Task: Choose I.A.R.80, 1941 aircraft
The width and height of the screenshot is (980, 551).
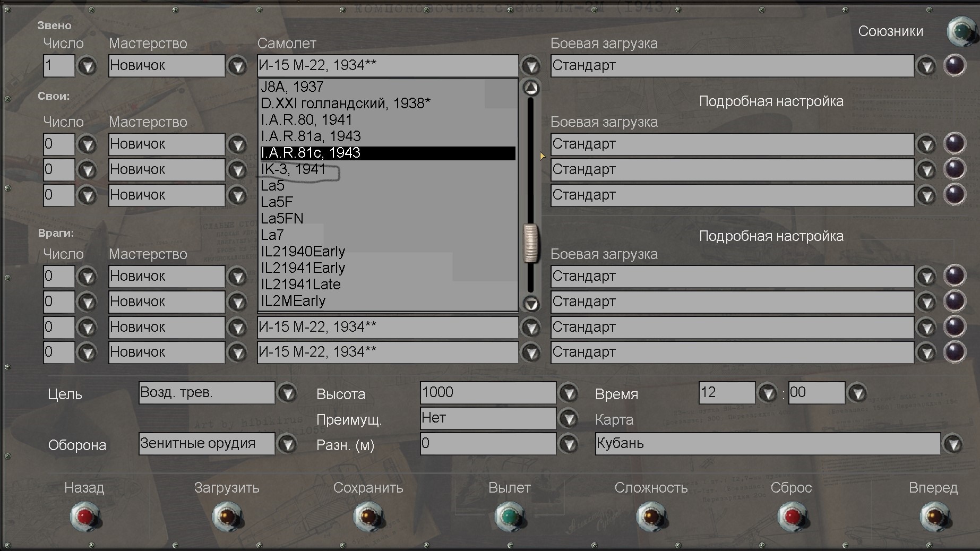Action: click(388, 120)
